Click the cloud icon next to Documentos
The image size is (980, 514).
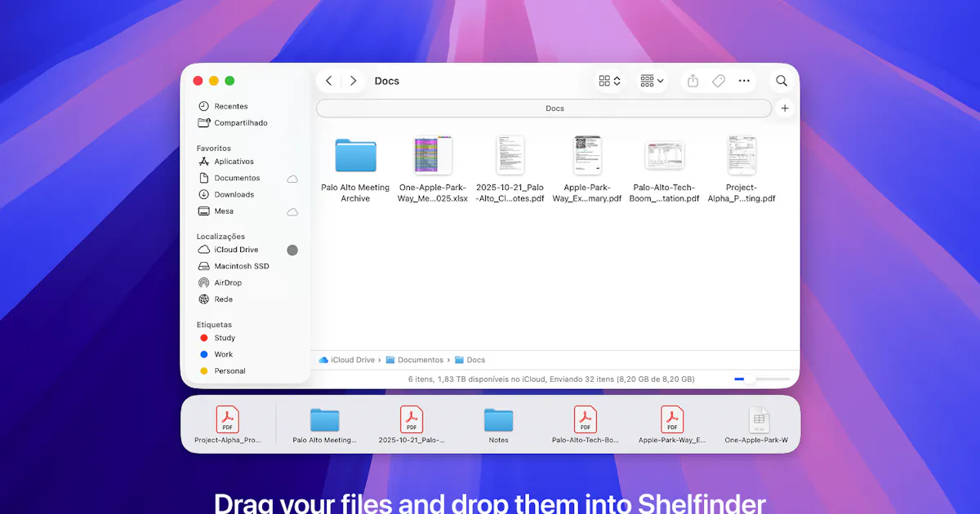tap(292, 178)
